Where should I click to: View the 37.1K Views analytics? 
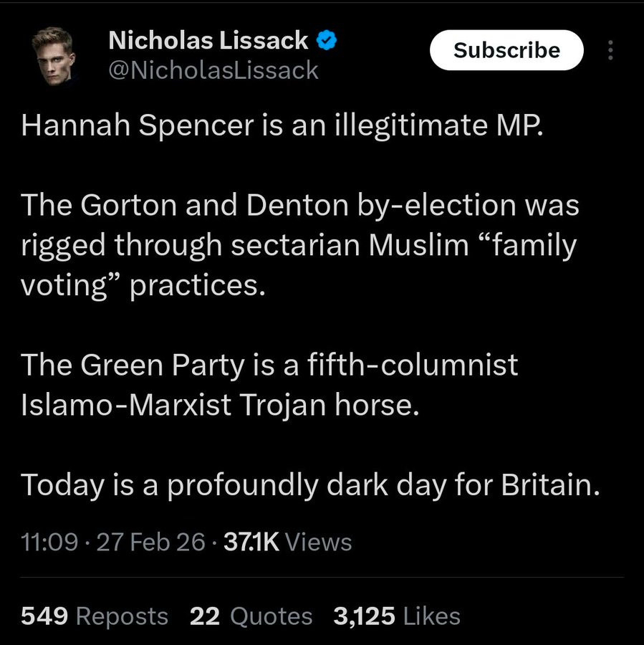tap(287, 541)
